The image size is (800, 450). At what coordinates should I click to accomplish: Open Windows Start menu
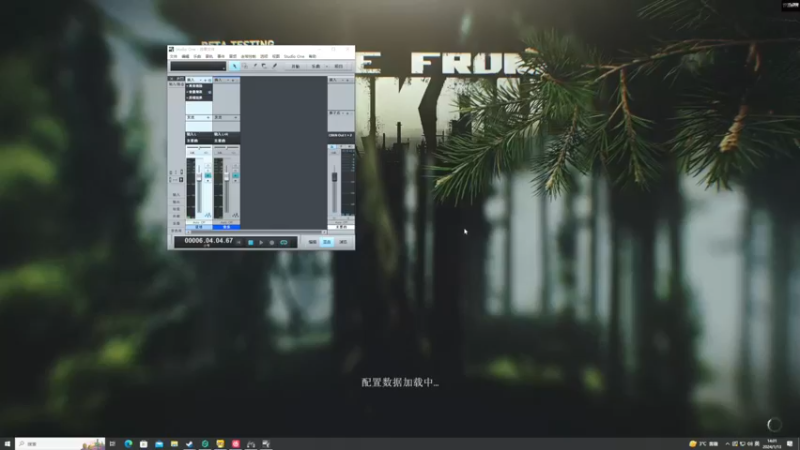[7, 444]
